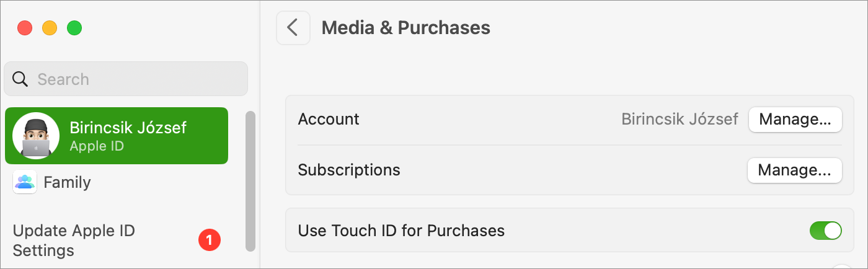
Task: Click Use Touch ID for Purchases label
Action: [401, 231]
